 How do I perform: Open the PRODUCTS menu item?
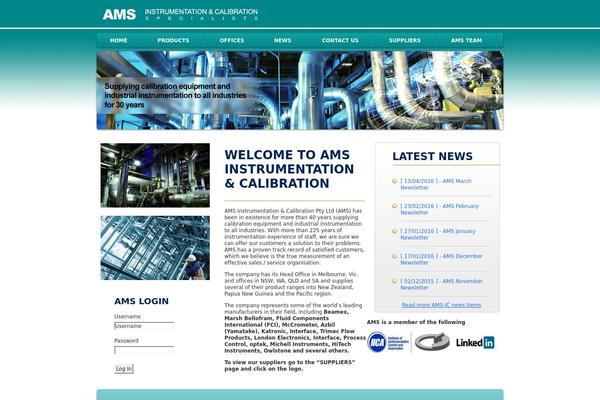tap(173, 40)
